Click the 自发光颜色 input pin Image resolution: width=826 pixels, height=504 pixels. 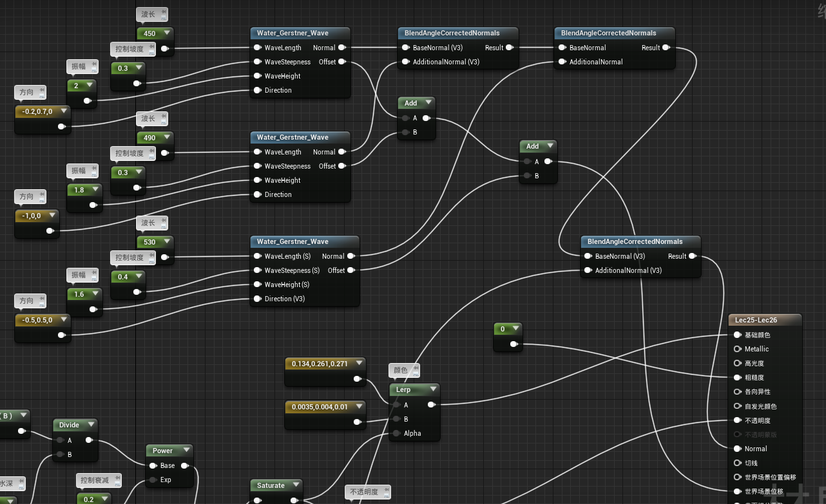[738, 406]
